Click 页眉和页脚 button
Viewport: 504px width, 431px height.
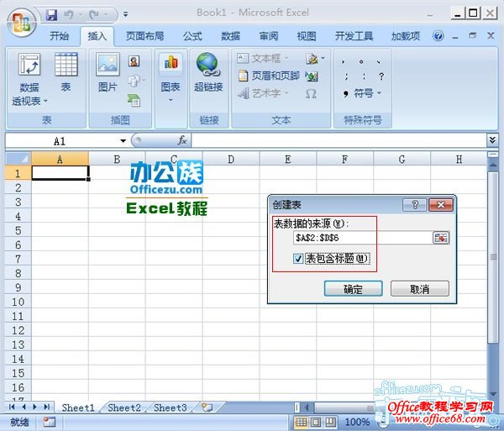coord(269,76)
